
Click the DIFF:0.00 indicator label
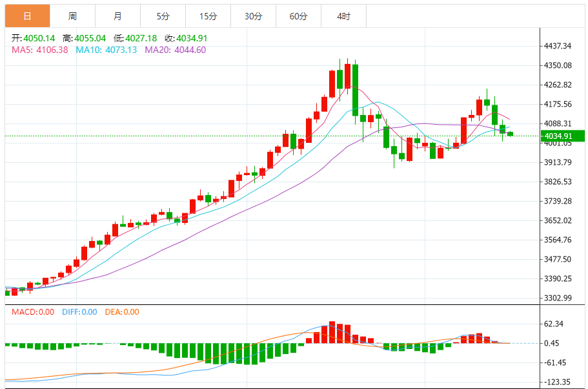[x=79, y=312]
